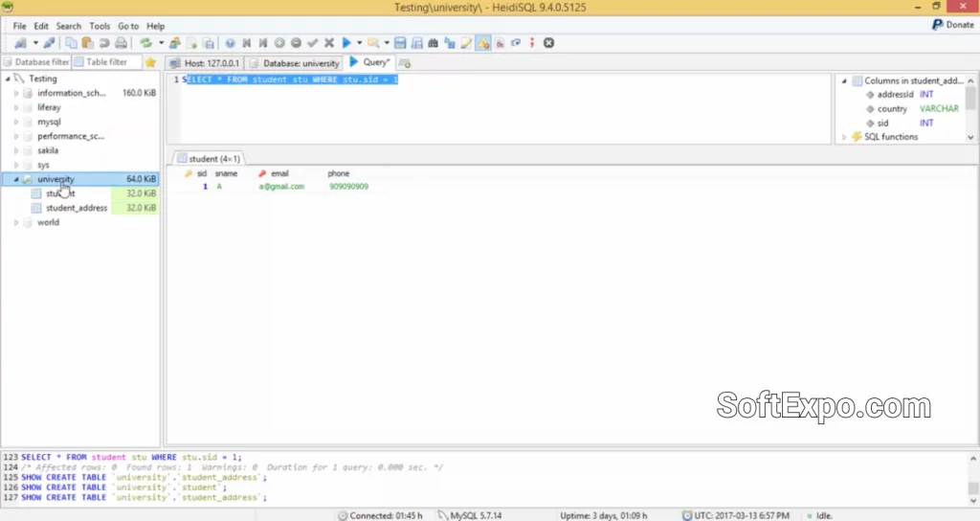Click the pencil Reformat SQL icon
980x521 pixels.
[x=466, y=43]
